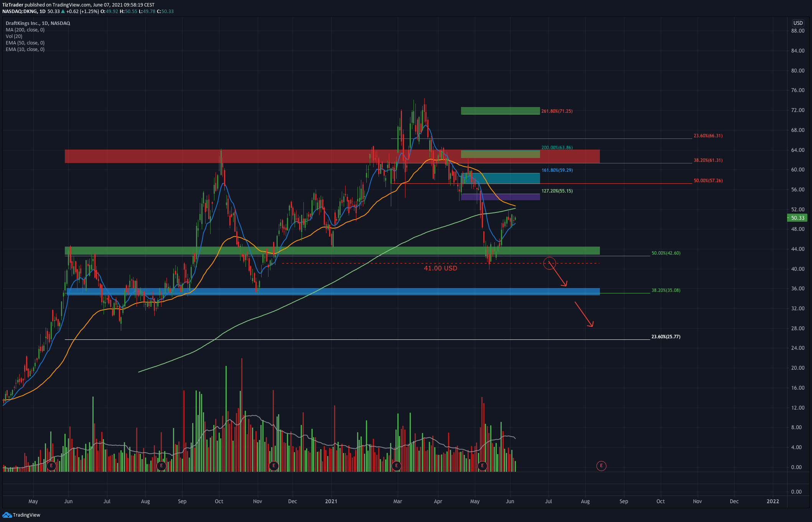The height and width of the screenshot is (522, 812).
Task: Click the TradingView logo at bottom left
Action: pos(21,515)
